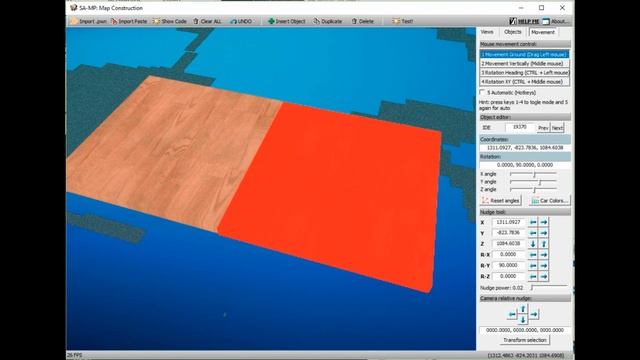
Task: Adjust the Z angle slider
Action: pos(533,189)
